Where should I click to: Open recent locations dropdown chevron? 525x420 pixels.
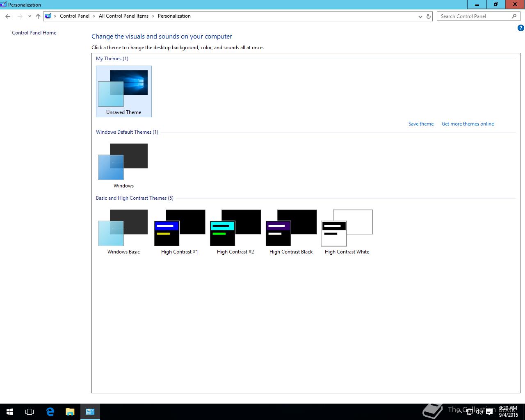pos(30,16)
